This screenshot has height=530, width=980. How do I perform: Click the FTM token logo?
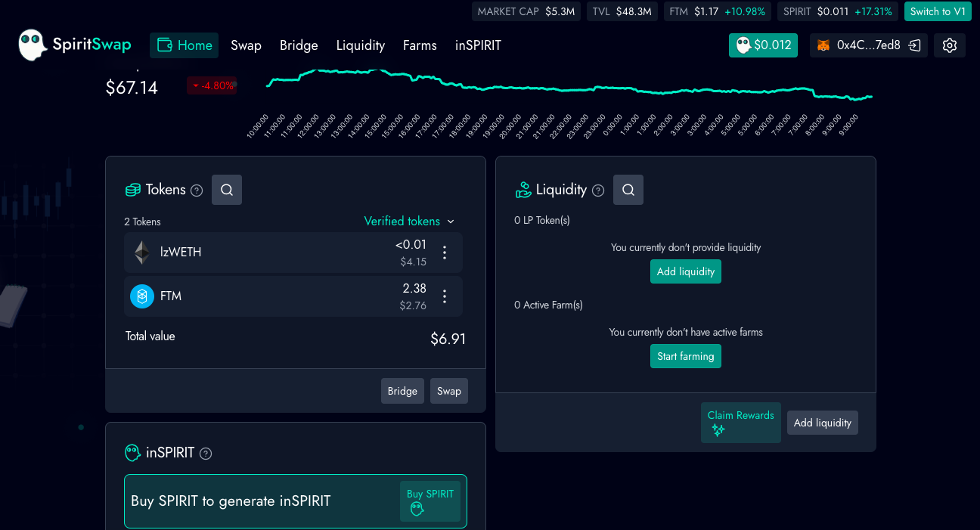[141, 296]
